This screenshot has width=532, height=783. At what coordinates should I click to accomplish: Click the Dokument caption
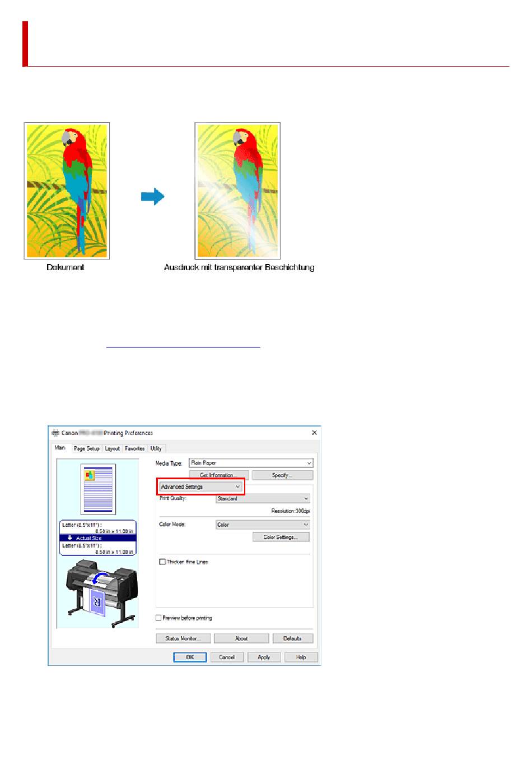point(66,267)
